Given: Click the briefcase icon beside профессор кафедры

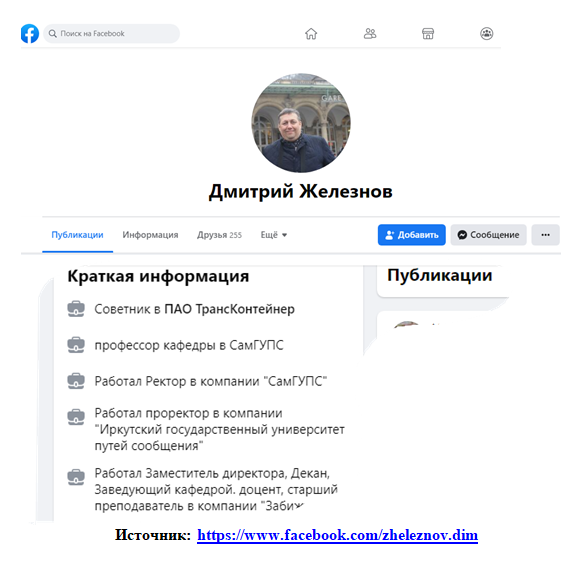Looking at the screenshot, I should coord(76,345).
